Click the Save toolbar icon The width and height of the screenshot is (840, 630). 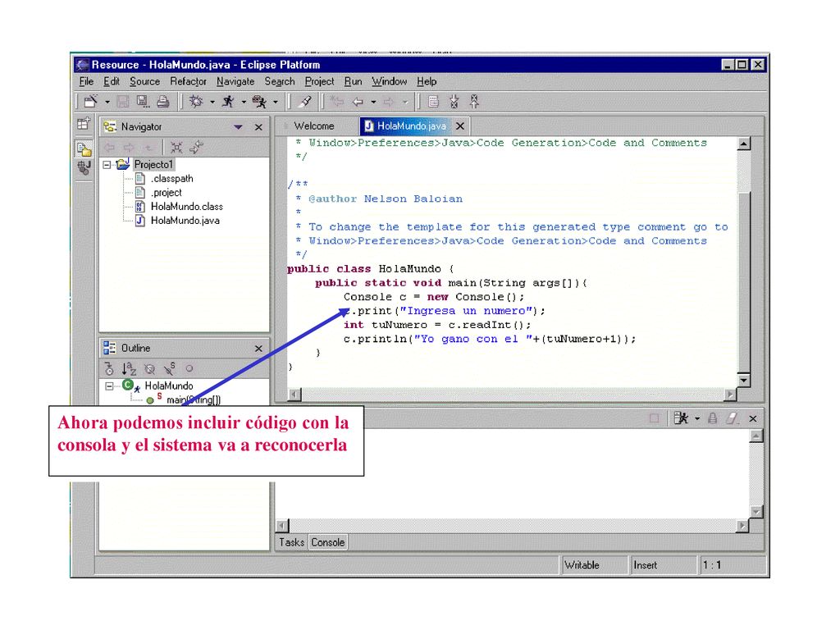pyautogui.click(x=123, y=101)
